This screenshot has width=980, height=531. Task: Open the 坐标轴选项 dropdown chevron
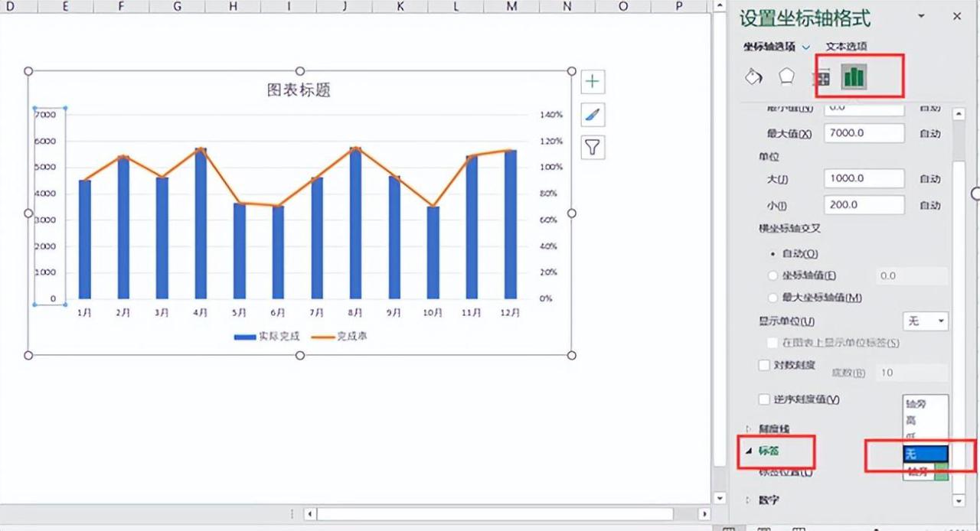806,47
